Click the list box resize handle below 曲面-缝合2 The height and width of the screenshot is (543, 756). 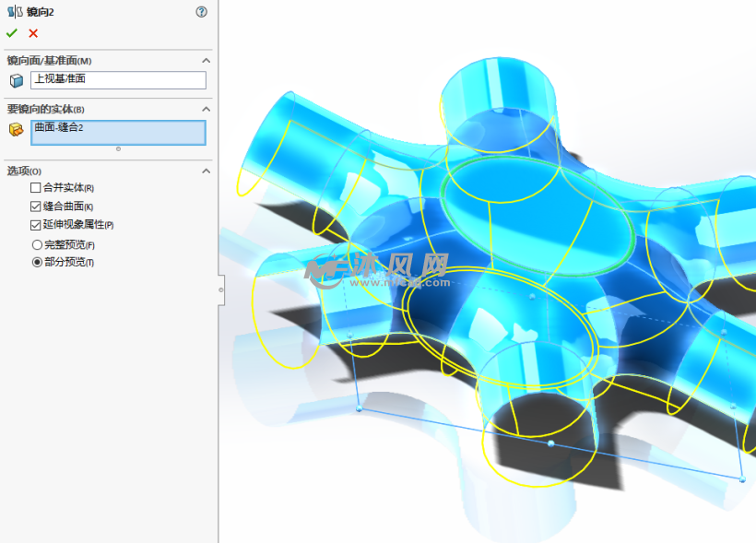tap(118, 149)
